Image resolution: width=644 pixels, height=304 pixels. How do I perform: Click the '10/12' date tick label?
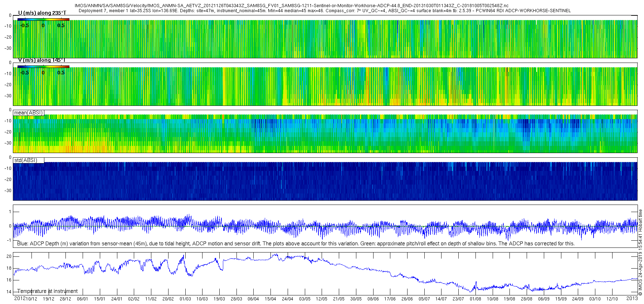[x=31, y=299]
